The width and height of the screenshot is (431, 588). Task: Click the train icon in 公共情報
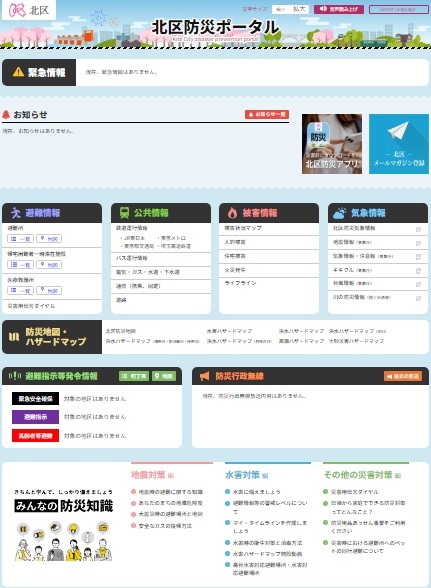pyautogui.click(x=124, y=213)
